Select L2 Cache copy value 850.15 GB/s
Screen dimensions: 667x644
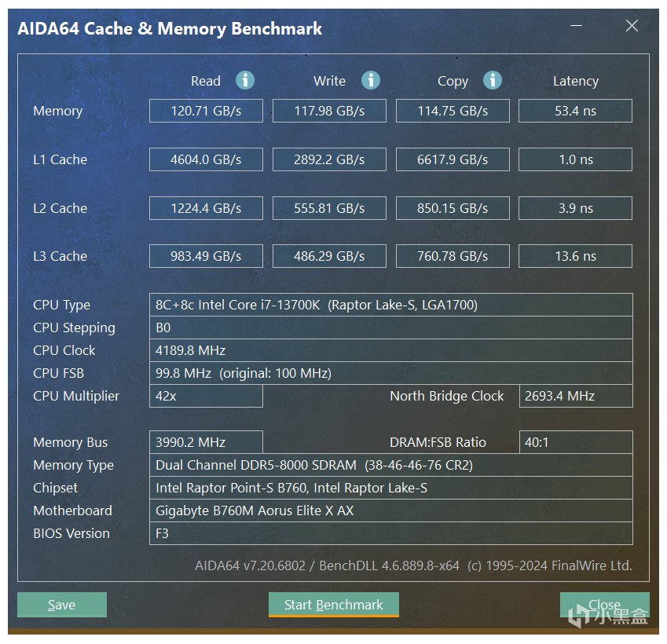click(453, 208)
